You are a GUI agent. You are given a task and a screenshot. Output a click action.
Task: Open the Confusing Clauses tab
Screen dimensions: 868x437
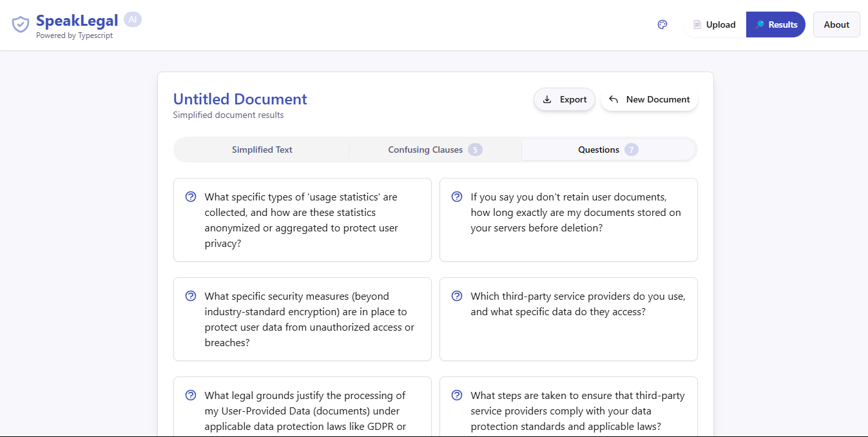(425, 149)
